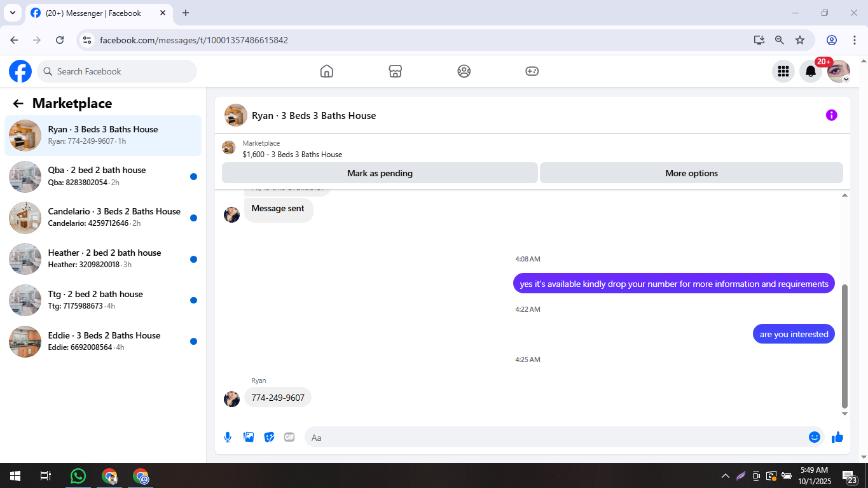Choose a GIF icon
The width and height of the screenshot is (868, 488).
pos(289,437)
